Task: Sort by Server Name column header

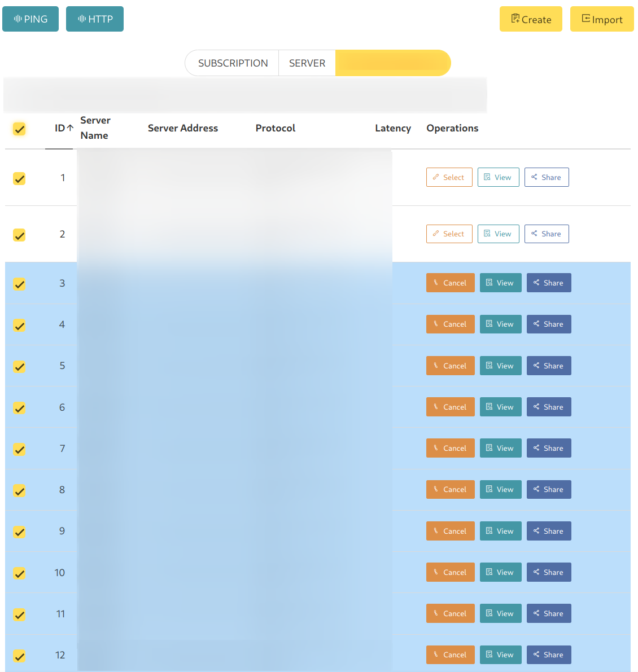Action: [95, 128]
